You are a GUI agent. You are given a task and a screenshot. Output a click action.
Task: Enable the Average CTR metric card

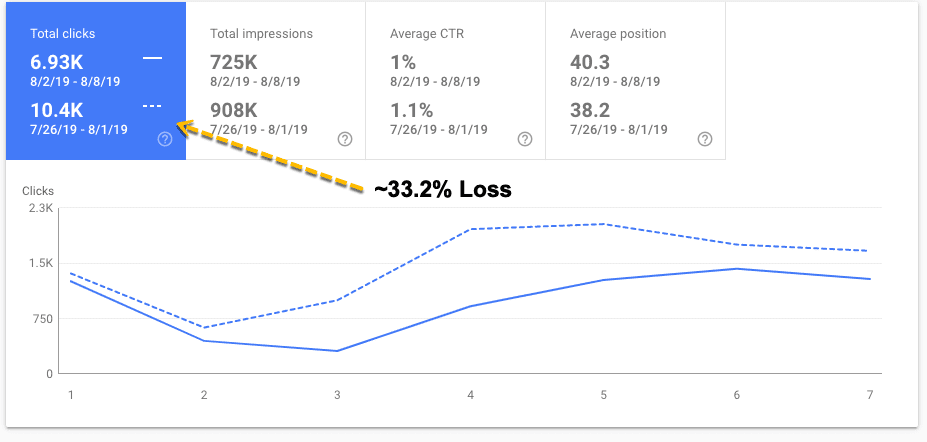pyautogui.click(x=456, y=81)
